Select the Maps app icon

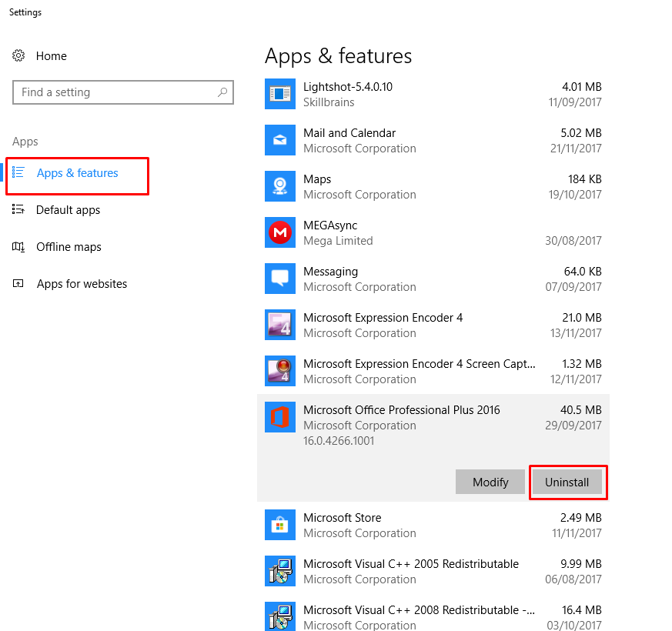point(280,186)
